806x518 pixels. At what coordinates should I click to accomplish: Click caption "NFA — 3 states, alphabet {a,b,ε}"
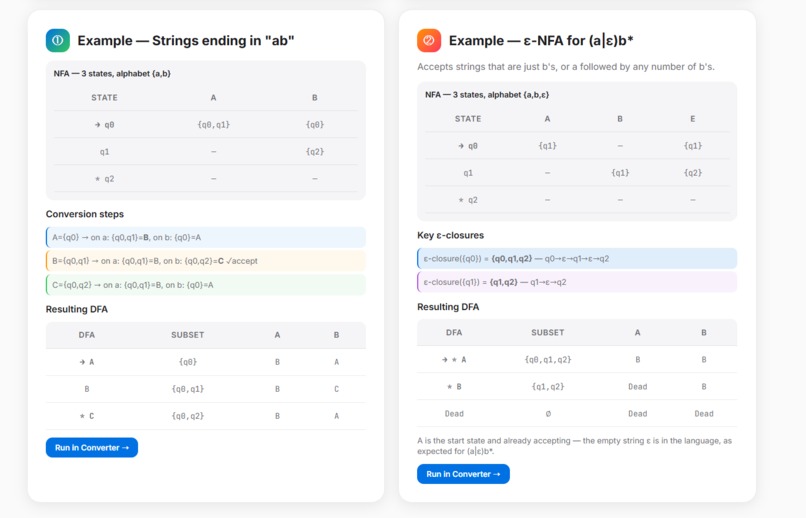(487, 95)
